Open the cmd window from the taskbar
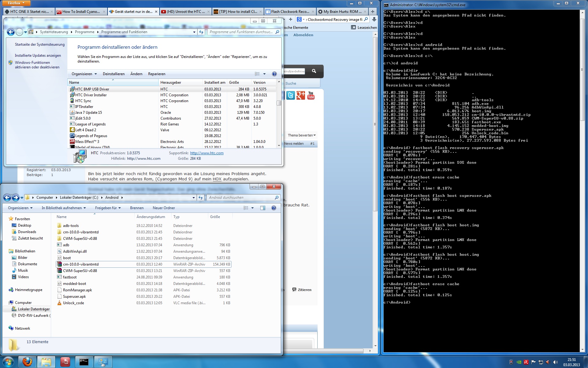588x368 pixels. (x=84, y=362)
